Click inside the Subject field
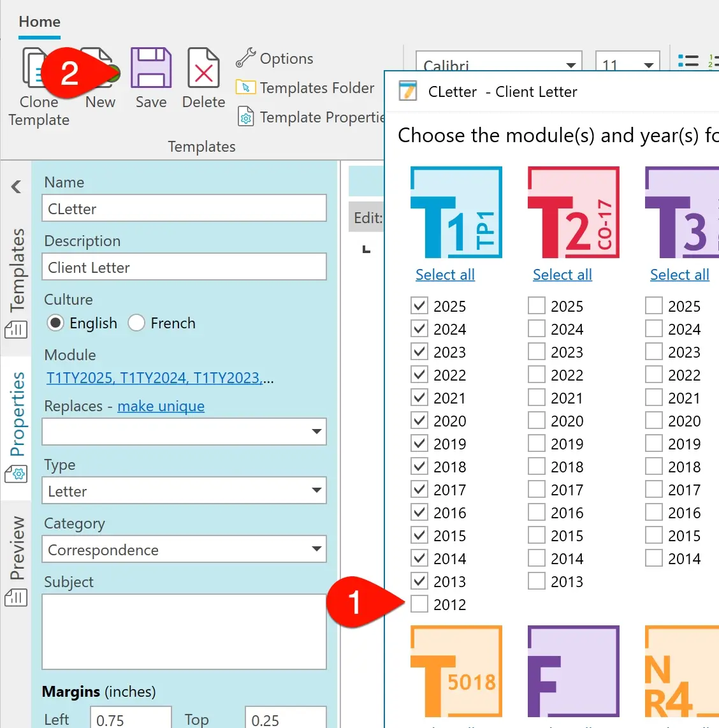This screenshot has height=728, width=719. [x=184, y=631]
